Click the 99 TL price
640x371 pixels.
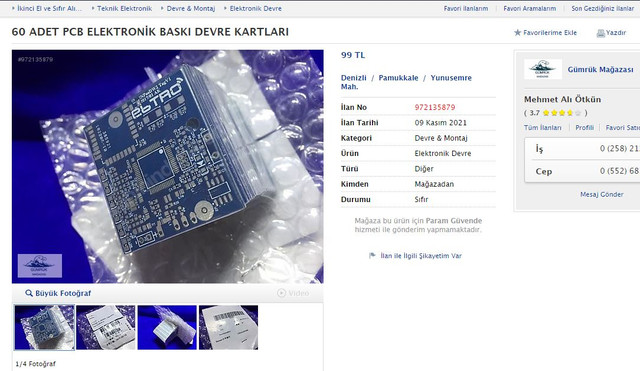pyautogui.click(x=353, y=55)
